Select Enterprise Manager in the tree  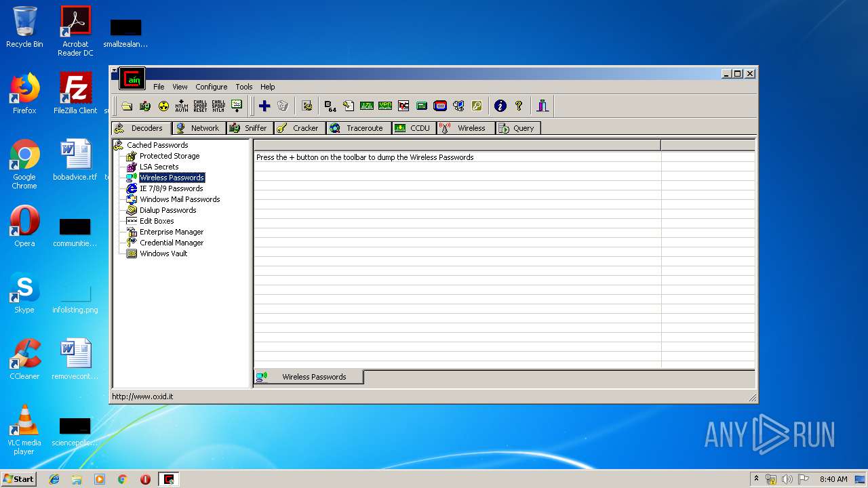(x=172, y=232)
